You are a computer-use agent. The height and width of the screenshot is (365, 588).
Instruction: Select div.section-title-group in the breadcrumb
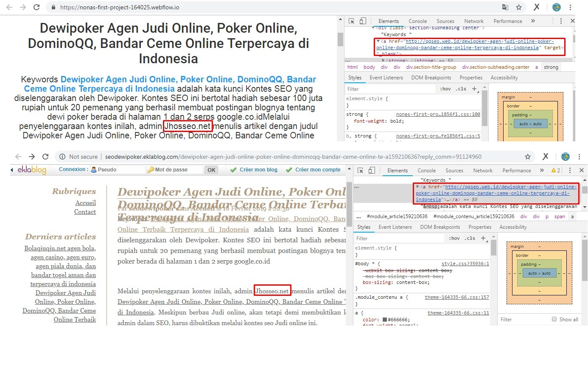431,67
